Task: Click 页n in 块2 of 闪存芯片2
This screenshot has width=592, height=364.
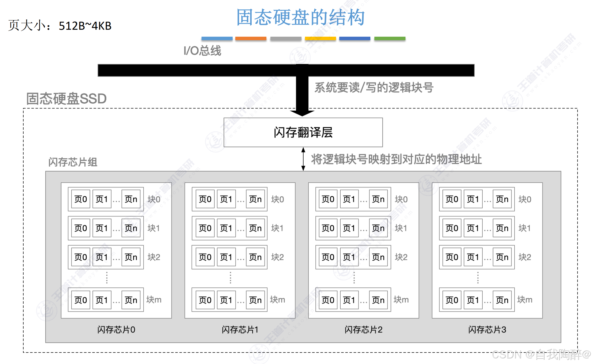Action: (378, 257)
